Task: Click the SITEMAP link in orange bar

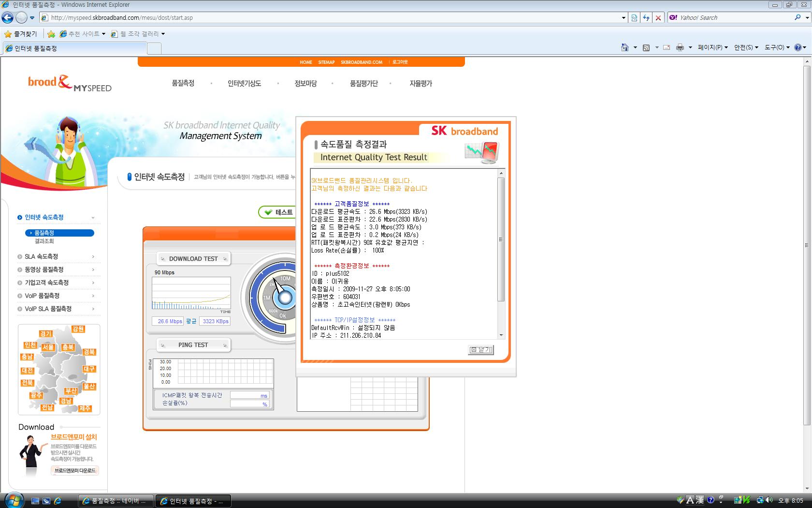Action: coord(326,62)
